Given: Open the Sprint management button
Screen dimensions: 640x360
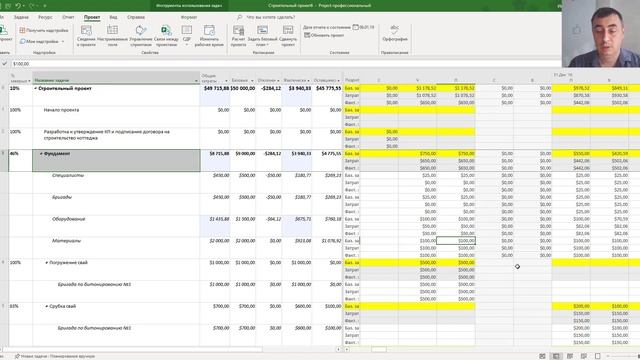Looking at the screenshot, I should 141,36.
